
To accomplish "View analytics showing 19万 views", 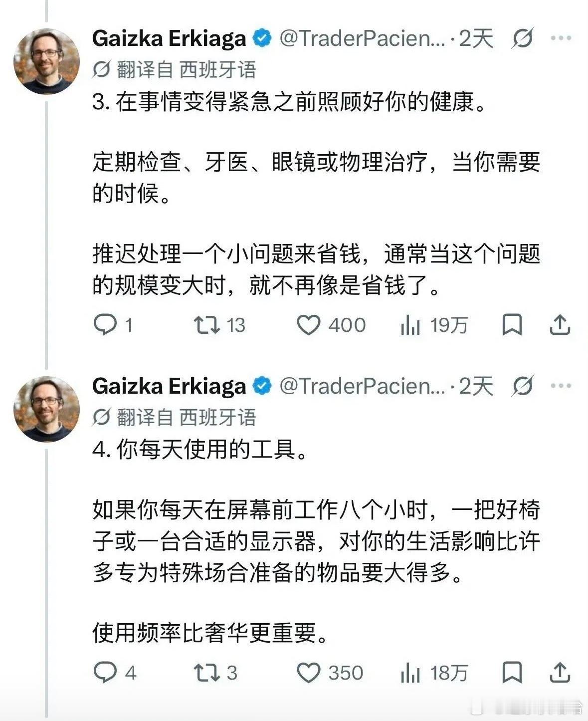I will pyautogui.click(x=434, y=325).
